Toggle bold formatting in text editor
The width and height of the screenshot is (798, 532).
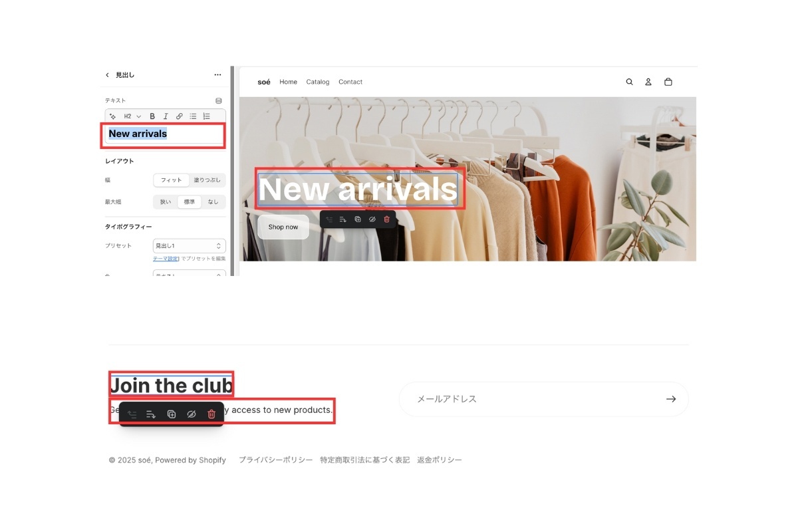point(152,116)
